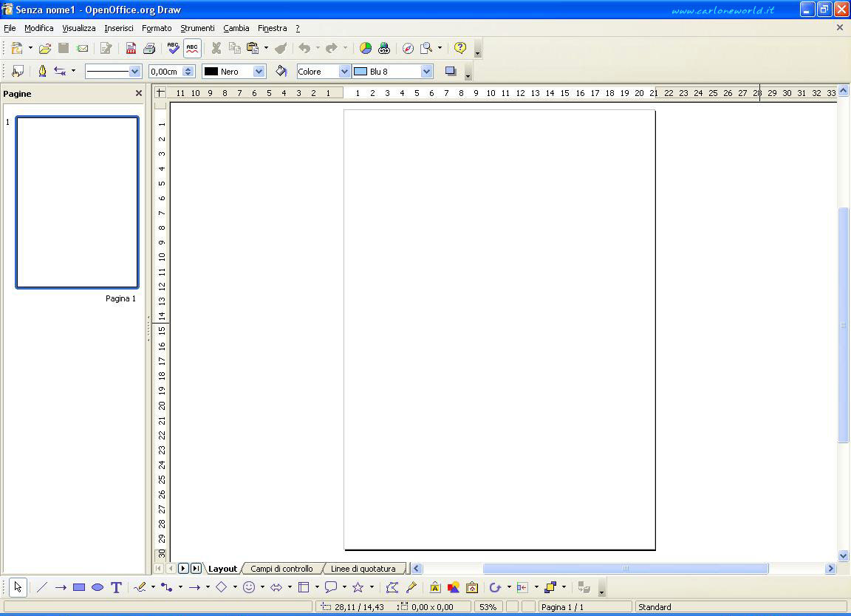Click the Print icon
The width and height of the screenshot is (851, 616).
[x=149, y=48]
